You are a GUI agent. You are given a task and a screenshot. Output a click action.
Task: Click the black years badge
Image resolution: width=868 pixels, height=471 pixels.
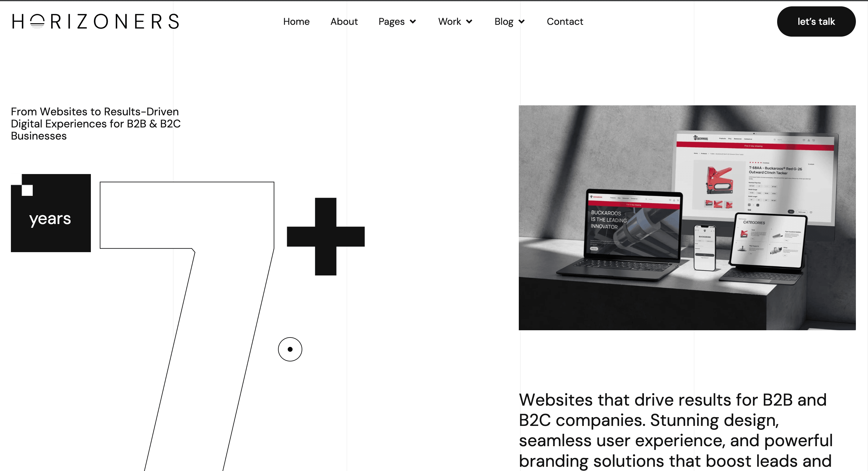(x=51, y=213)
